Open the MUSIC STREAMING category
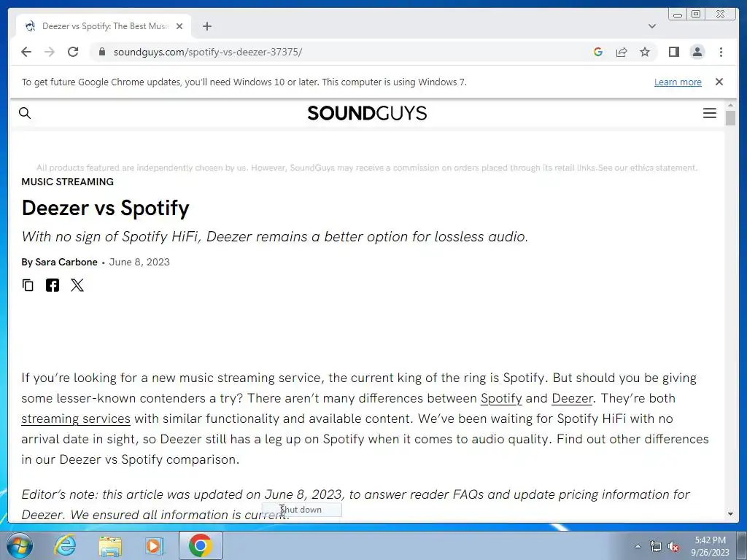The image size is (747, 560). pos(68,182)
